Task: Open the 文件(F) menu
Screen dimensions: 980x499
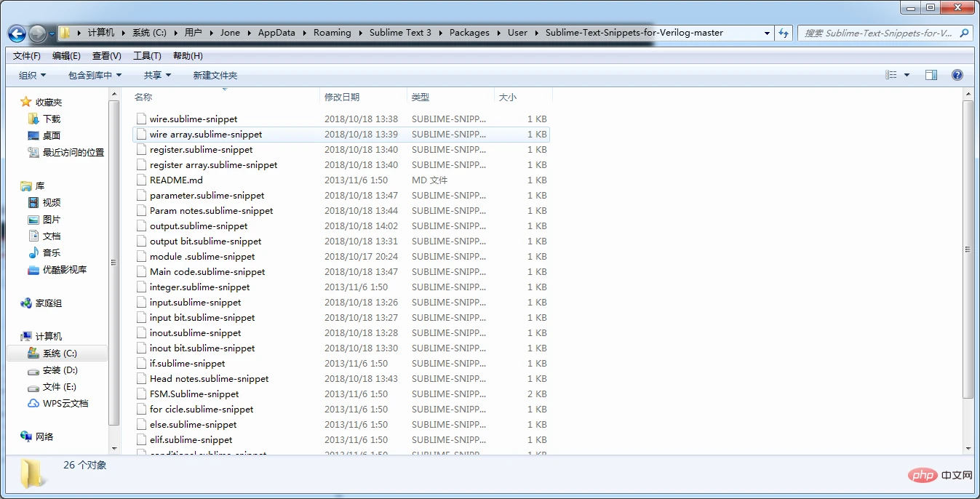Action: [x=27, y=56]
